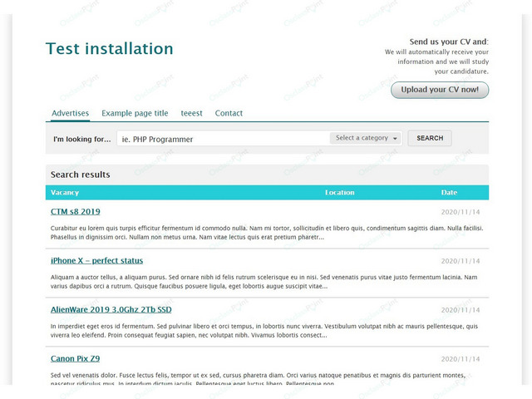
Task: Click the SEARCH button
Action: (x=430, y=138)
